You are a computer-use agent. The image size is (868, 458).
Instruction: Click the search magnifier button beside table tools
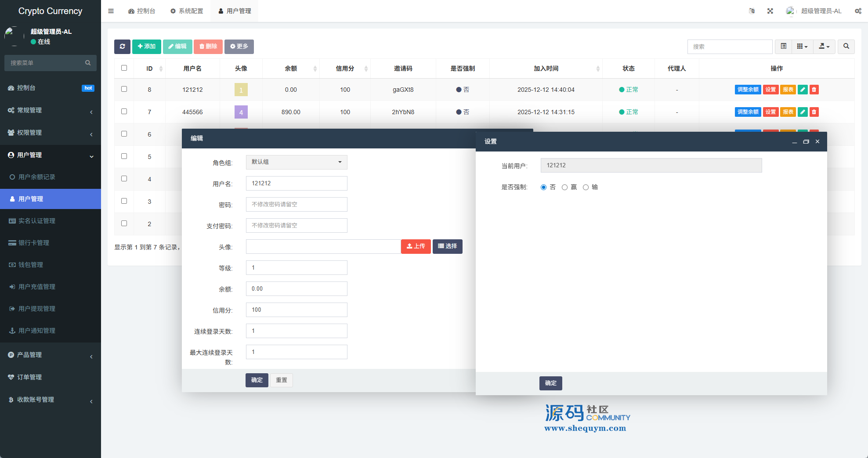846,47
